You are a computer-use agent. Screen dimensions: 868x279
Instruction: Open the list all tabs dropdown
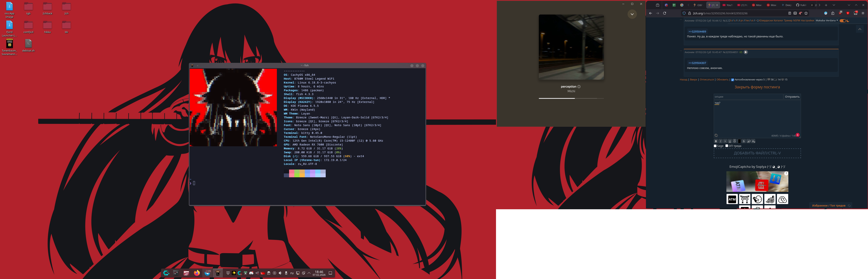(x=834, y=5)
